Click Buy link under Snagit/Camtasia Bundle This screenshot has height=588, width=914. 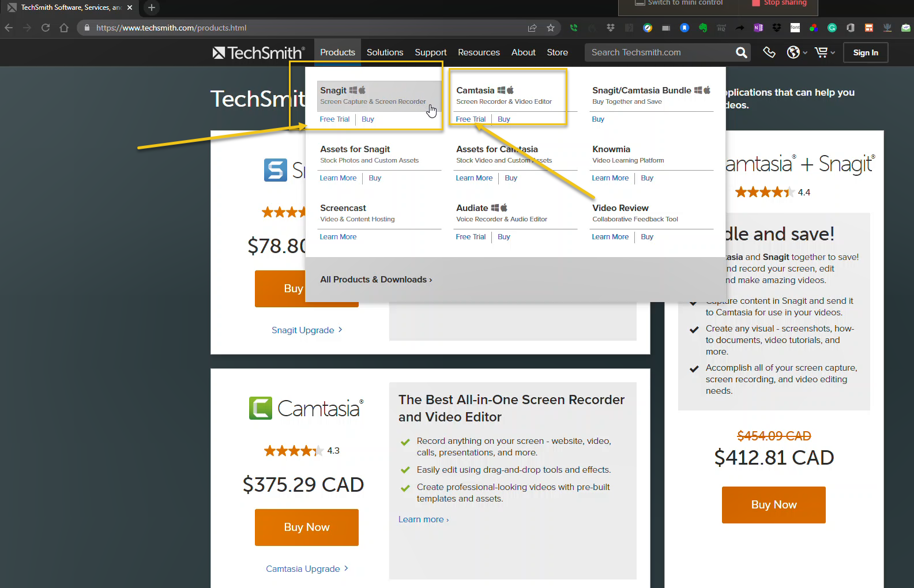click(x=598, y=119)
